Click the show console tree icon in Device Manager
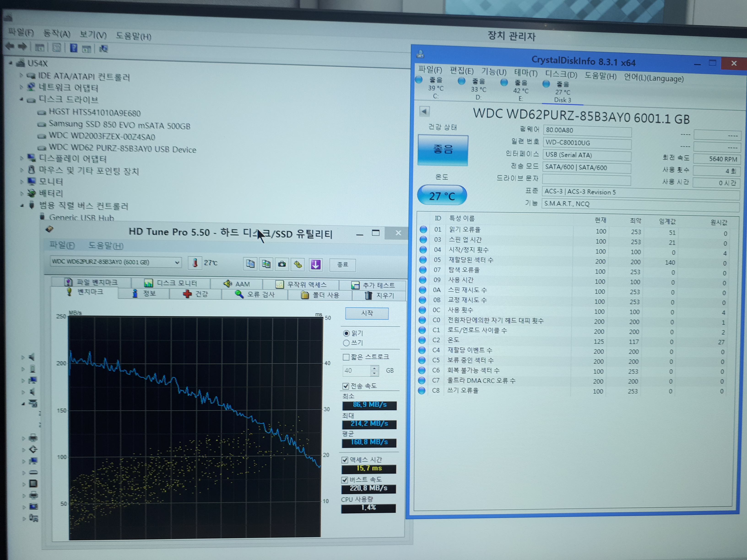 pos(40,47)
